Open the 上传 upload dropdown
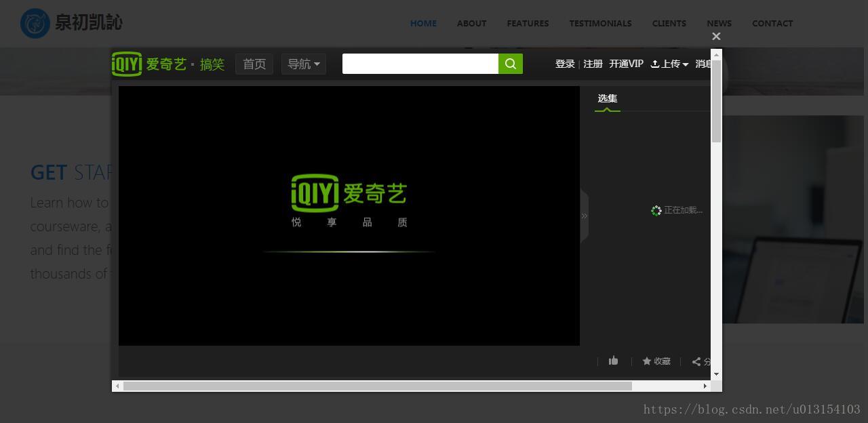This screenshot has height=423, width=868. pos(669,64)
